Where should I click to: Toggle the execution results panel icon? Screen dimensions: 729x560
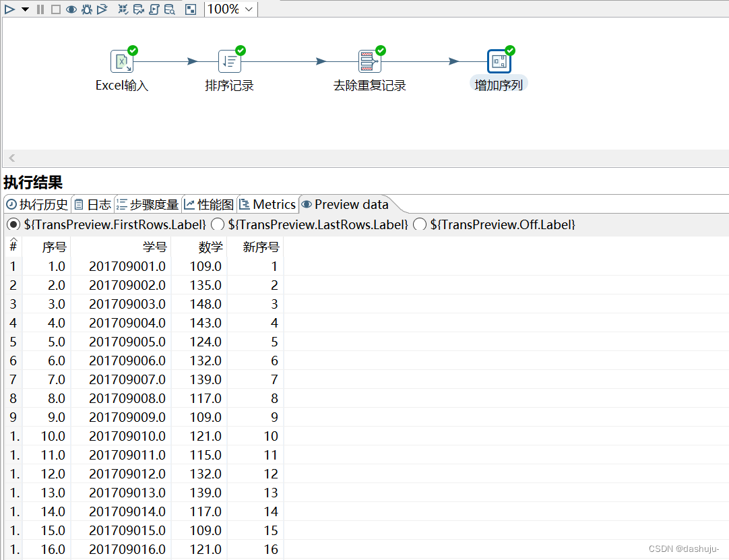click(x=191, y=9)
